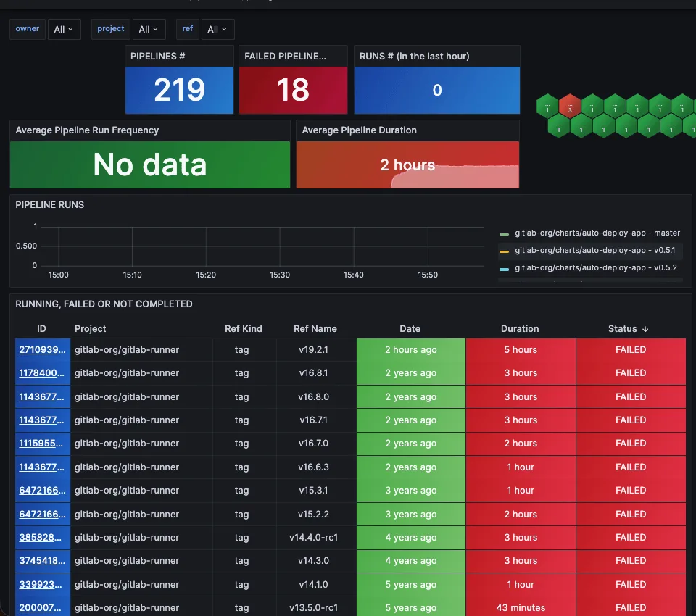The image size is (696, 616).
Task: Click the green color swatch for the master series
Action: click(504, 234)
